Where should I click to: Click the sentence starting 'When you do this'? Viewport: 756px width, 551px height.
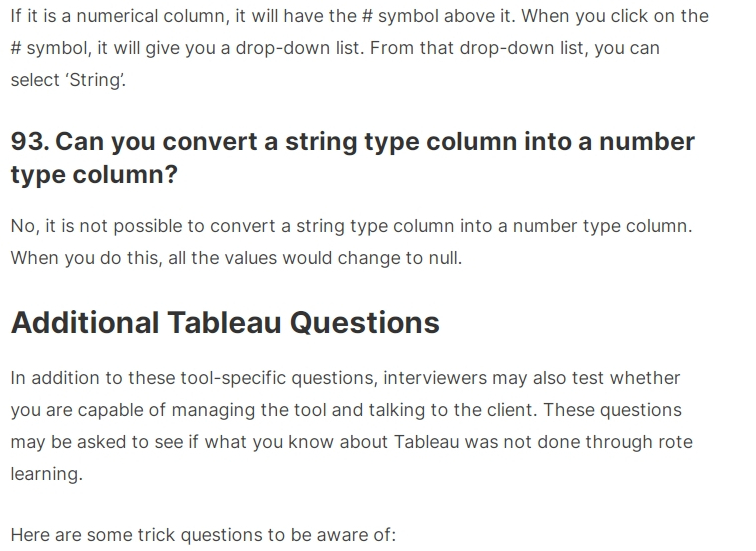click(236, 258)
